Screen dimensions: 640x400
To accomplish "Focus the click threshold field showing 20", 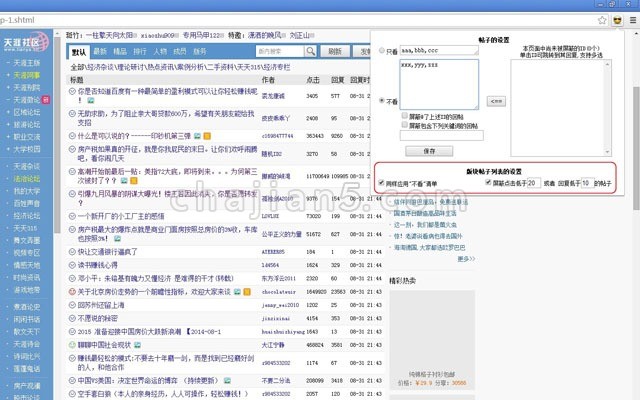I will point(533,183).
